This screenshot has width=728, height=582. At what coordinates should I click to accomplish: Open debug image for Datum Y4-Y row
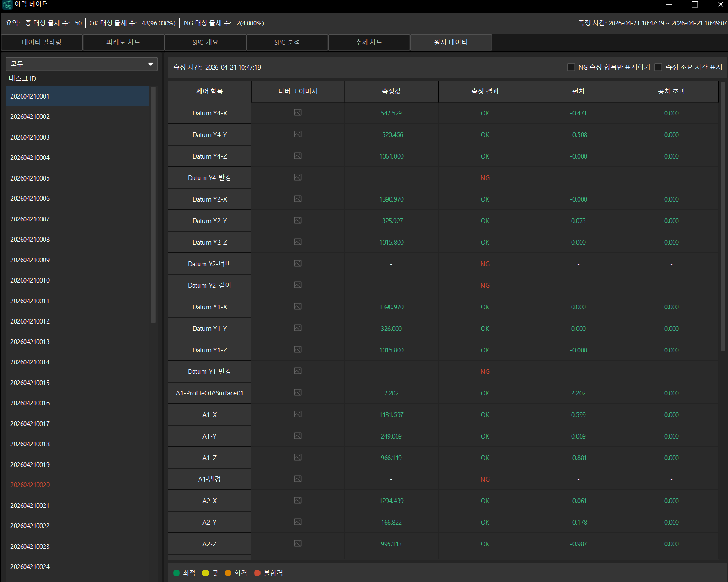click(298, 134)
